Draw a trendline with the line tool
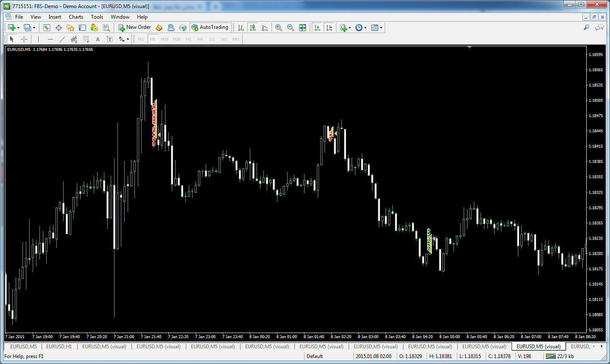The height and width of the screenshot is (364, 610). tap(62, 39)
